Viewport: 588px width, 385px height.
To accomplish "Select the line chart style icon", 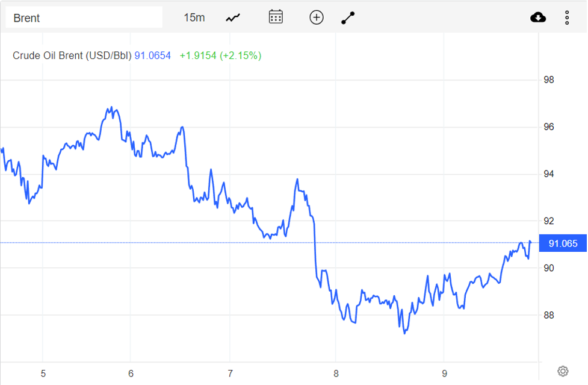I will (232, 17).
